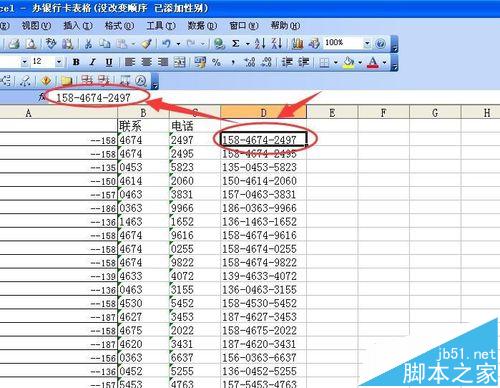Open the 插入(I) menu

(x=78, y=25)
